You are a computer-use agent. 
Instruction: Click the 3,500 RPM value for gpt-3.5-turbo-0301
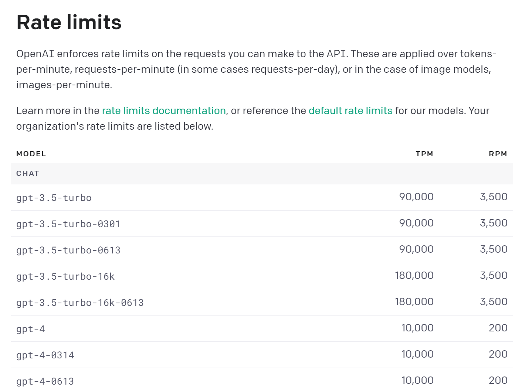coord(494,223)
